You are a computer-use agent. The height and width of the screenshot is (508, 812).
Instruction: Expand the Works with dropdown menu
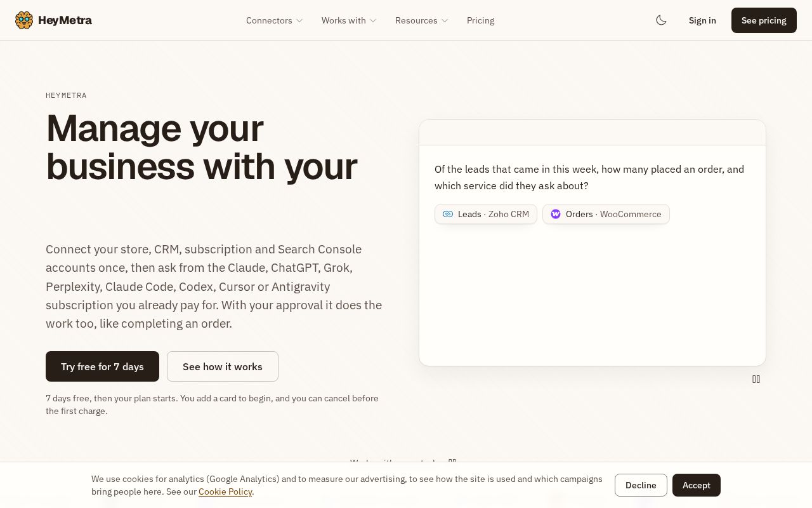(x=349, y=20)
